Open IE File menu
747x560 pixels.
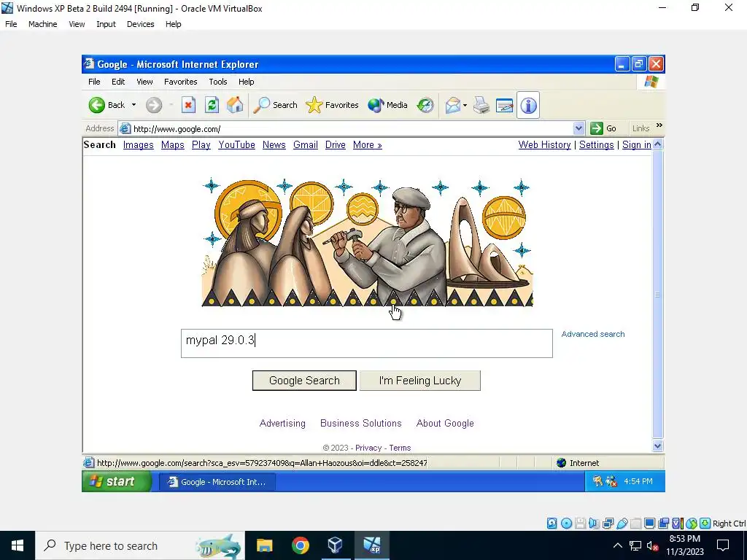(x=94, y=82)
